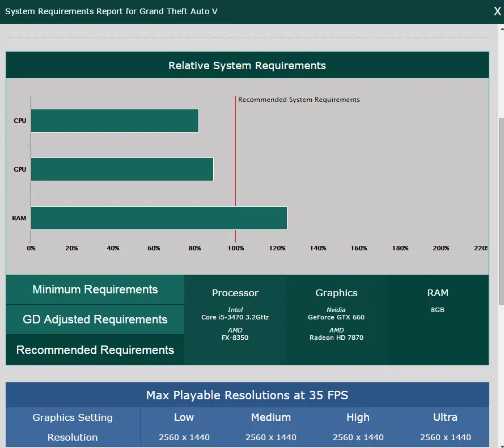Click the scrollbar up arrow
Screen dimensions: 504x448
[x=502, y=29]
